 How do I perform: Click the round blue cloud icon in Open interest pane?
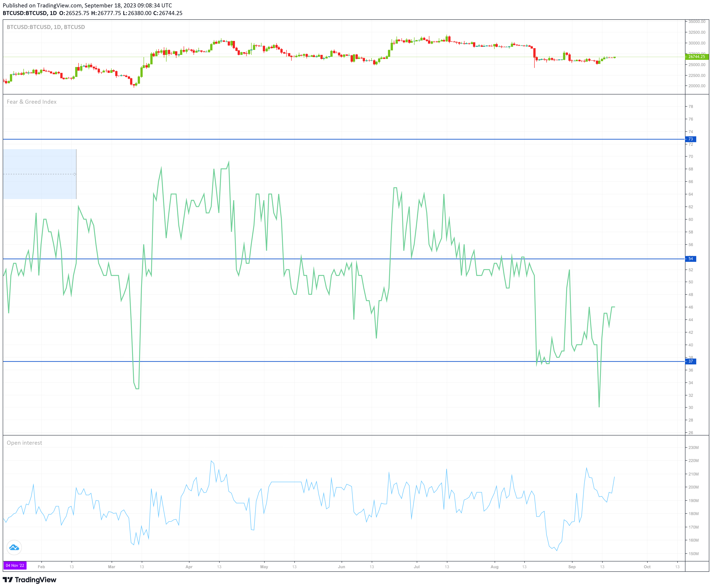pyautogui.click(x=14, y=547)
